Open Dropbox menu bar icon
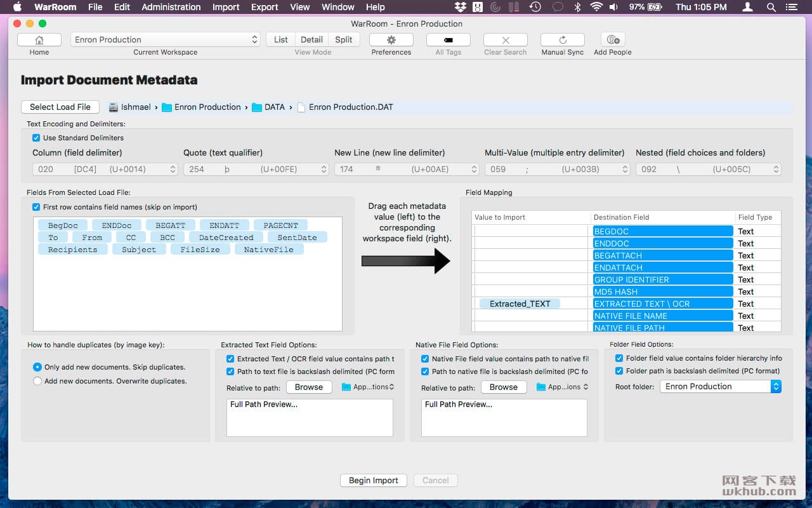Screen dimensions: 812x508 461,7
